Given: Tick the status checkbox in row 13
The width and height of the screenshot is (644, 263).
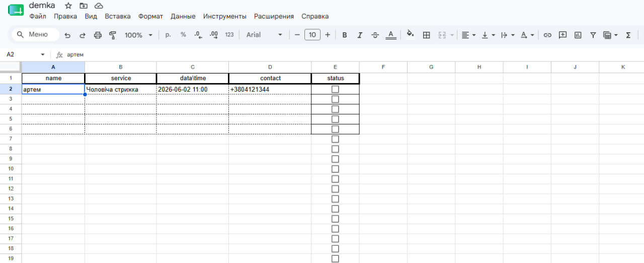Looking at the screenshot, I should coord(335,199).
